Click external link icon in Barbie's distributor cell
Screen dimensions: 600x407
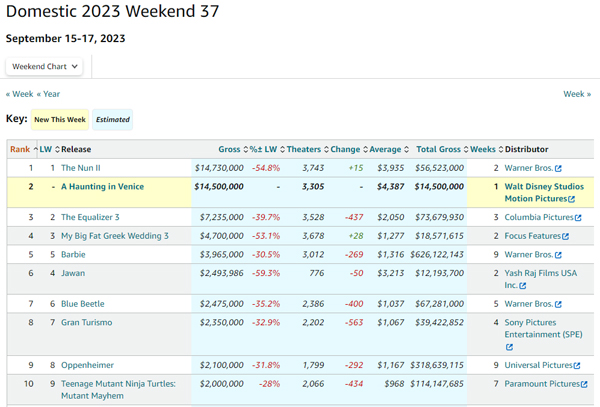coord(558,255)
